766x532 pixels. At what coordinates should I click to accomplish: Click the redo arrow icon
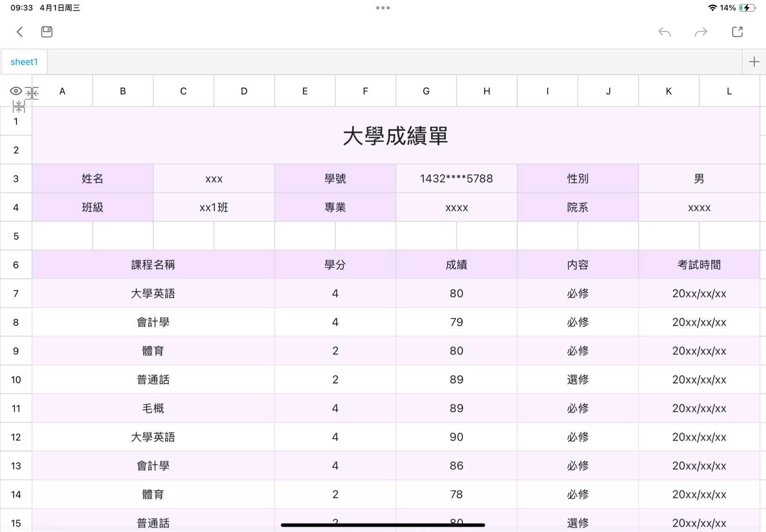pyautogui.click(x=701, y=32)
